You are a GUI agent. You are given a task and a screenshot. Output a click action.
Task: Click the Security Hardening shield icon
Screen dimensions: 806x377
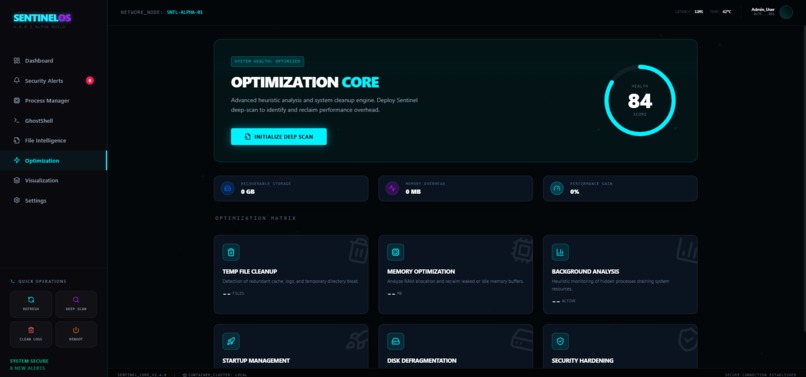(x=560, y=341)
